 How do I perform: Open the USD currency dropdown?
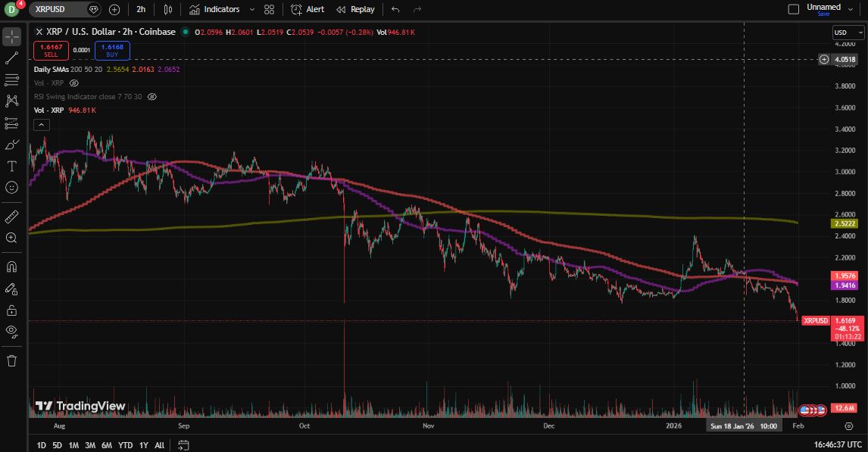click(x=848, y=33)
